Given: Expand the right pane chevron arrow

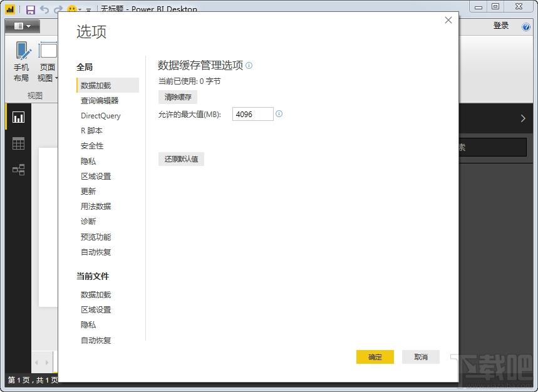Looking at the screenshot, I should coord(523,118).
